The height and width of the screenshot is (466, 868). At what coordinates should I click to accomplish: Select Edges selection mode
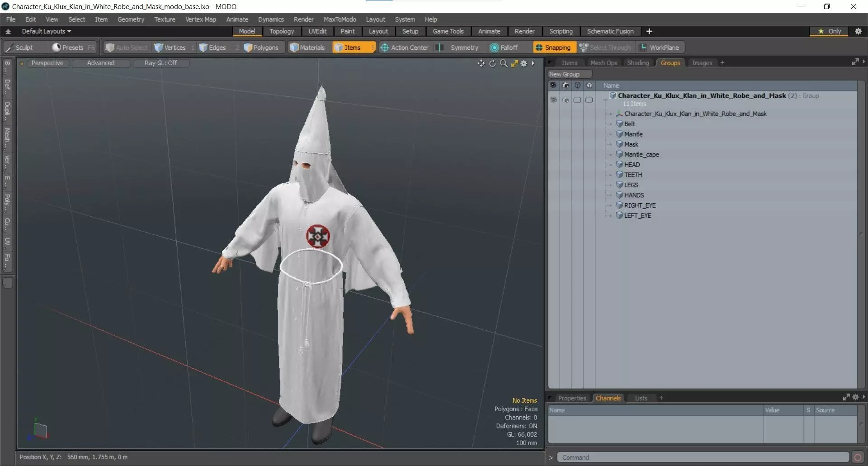pyautogui.click(x=212, y=48)
